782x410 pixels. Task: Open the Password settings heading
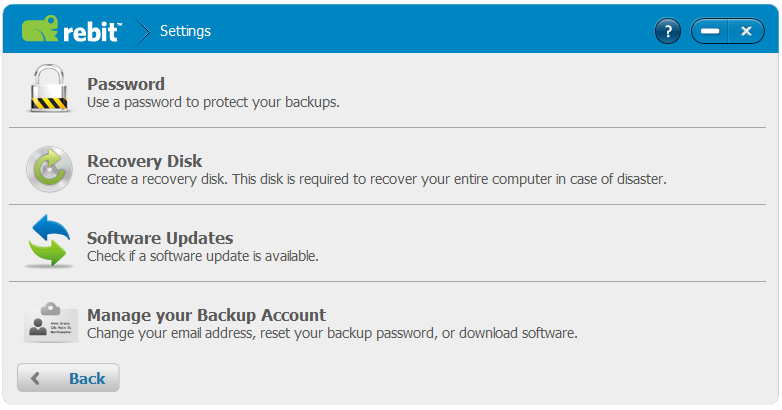coord(126,84)
